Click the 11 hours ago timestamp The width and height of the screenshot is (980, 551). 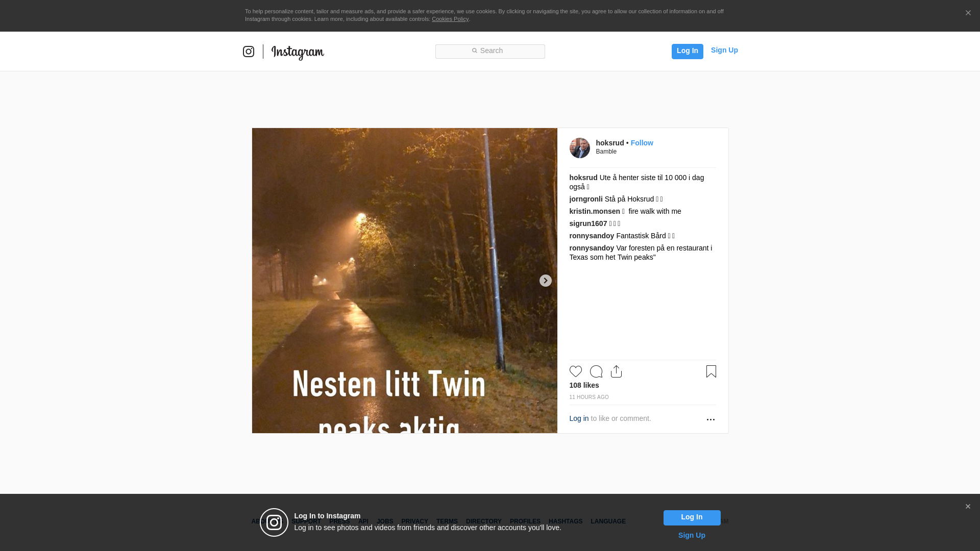[589, 397]
